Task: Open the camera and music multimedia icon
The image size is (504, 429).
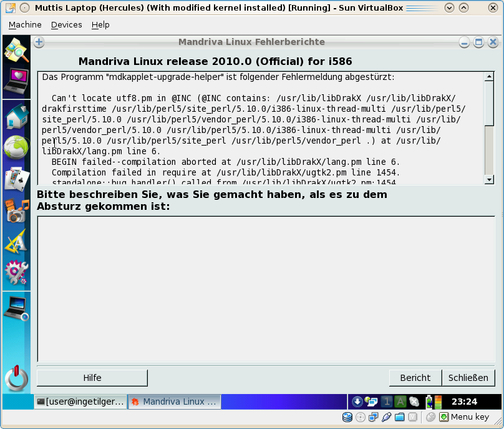Action: point(16,211)
